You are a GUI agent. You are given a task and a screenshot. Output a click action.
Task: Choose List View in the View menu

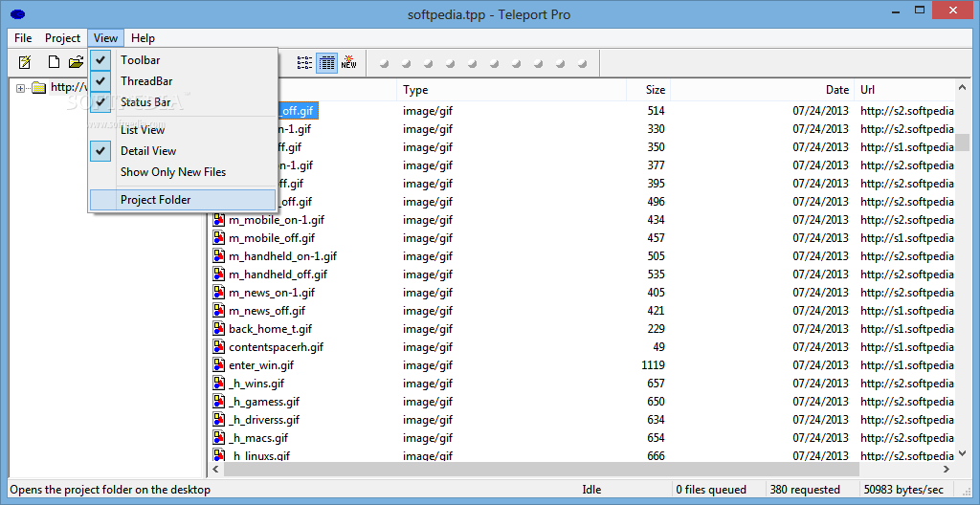tap(182, 130)
